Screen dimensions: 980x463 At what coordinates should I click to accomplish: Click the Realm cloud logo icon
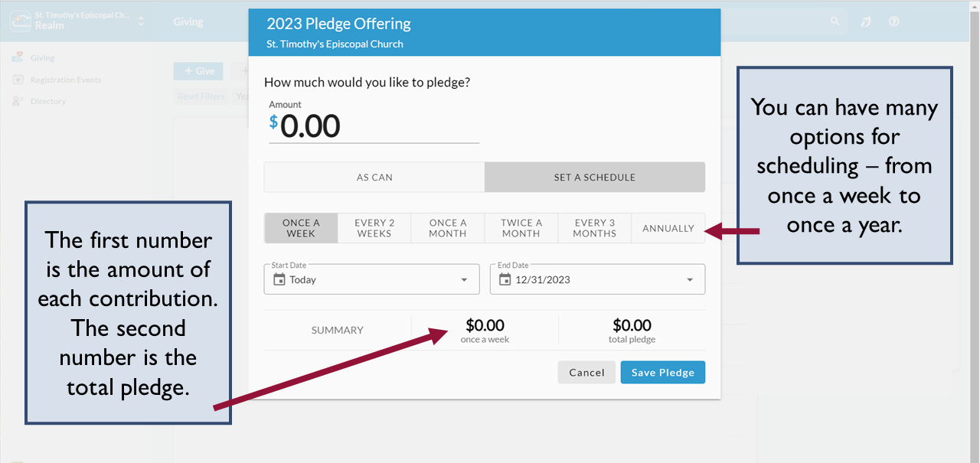[x=21, y=21]
